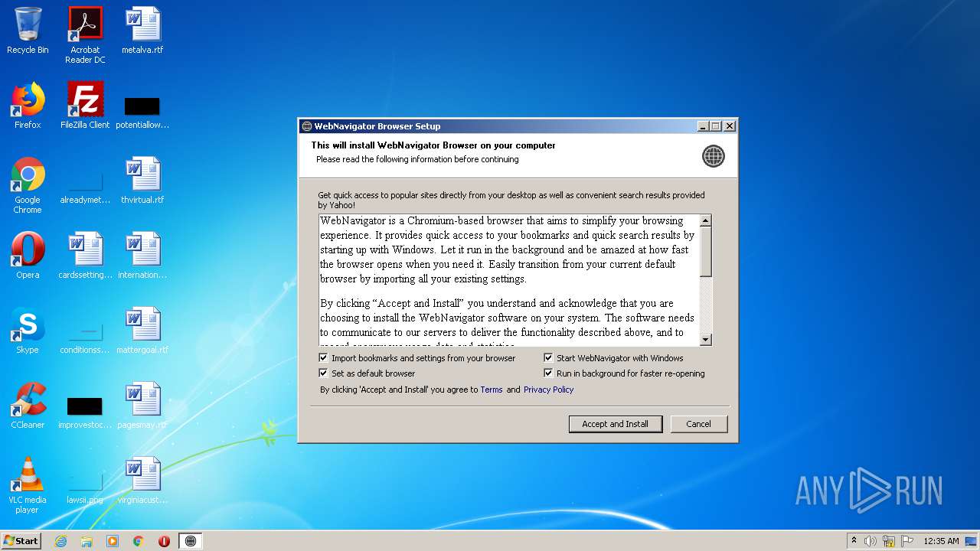
Task: Open Windows Media Player in taskbar
Action: pyautogui.click(x=113, y=541)
